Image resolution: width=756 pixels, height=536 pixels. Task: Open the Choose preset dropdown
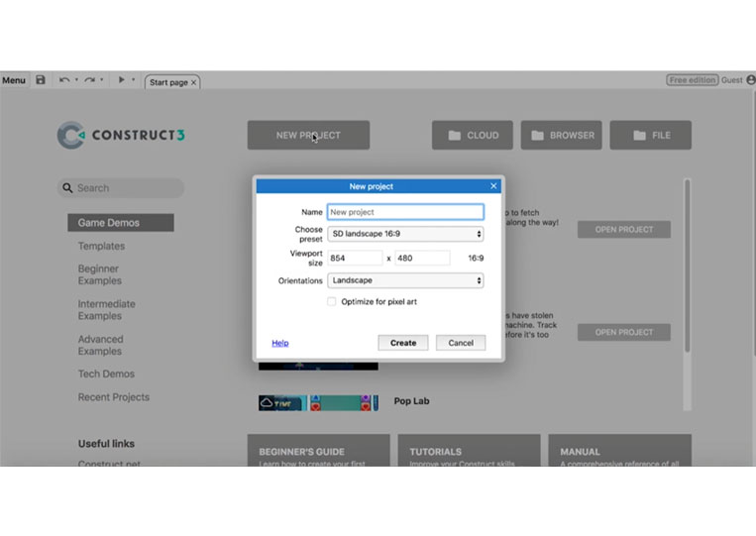coord(405,234)
